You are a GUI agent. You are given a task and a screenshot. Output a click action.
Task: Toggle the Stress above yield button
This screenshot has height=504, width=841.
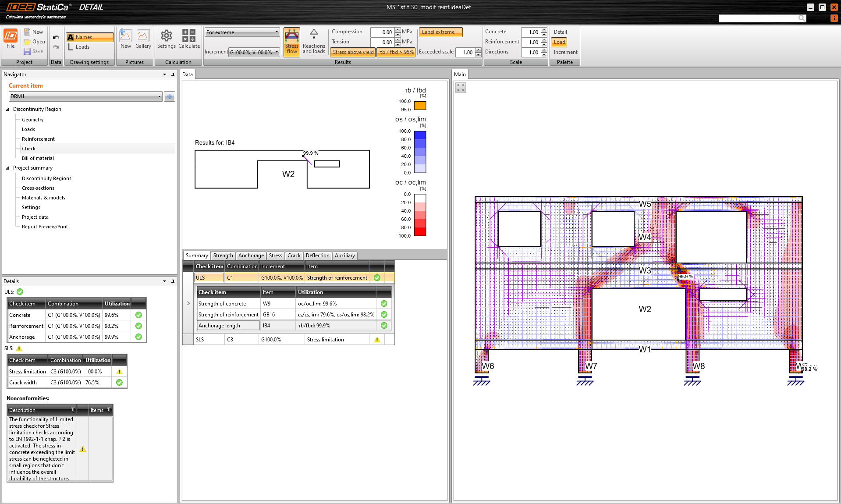click(353, 52)
